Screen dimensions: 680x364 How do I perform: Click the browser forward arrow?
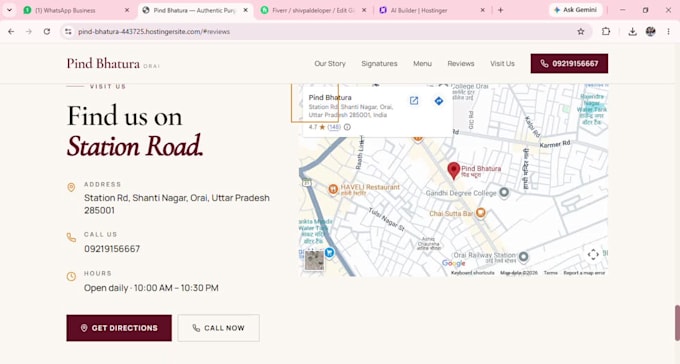tap(29, 31)
